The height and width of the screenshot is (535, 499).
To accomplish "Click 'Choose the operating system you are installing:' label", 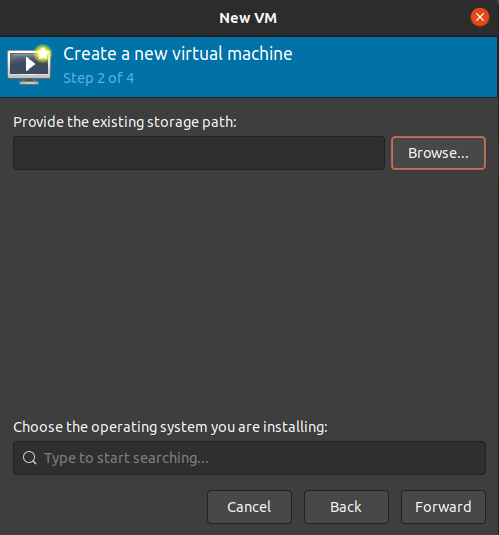I will pyautogui.click(x=170, y=427).
